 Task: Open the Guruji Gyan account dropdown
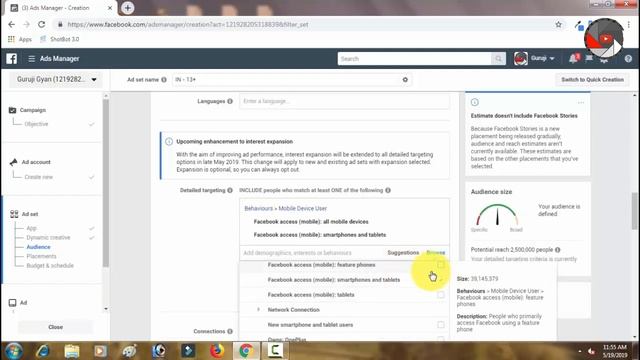57,79
